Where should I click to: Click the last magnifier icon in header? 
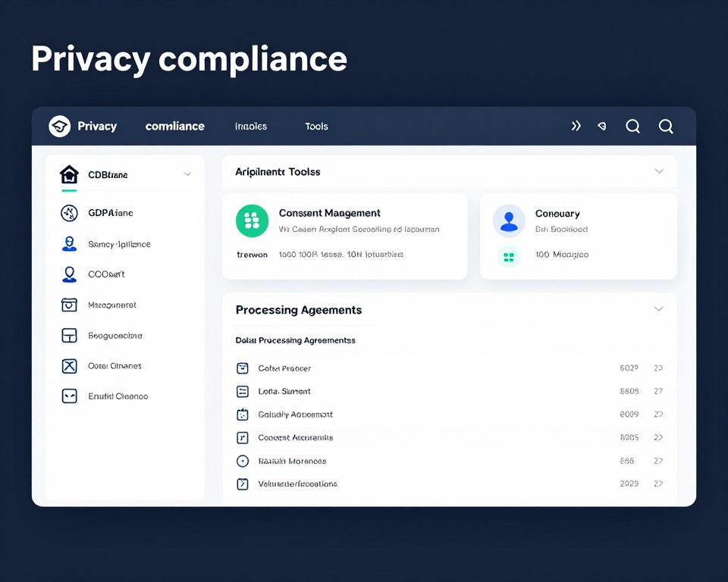tap(666, 127)
